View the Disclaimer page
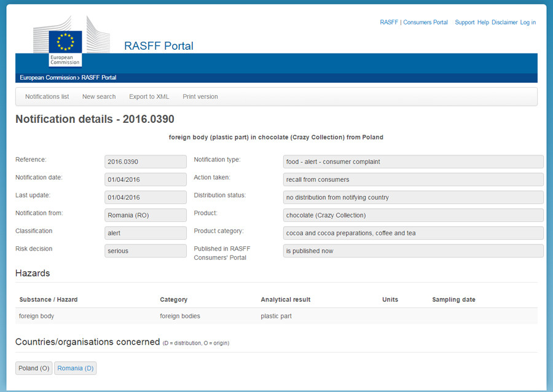 [504, 23]
